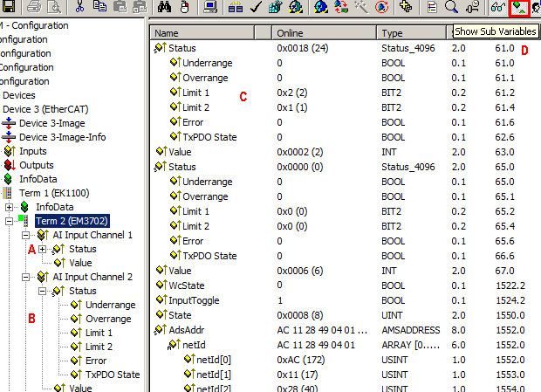Collapse AI Input Channel 1 in the tree
This screenshot has width=541, height=392.
click(25, 236)
